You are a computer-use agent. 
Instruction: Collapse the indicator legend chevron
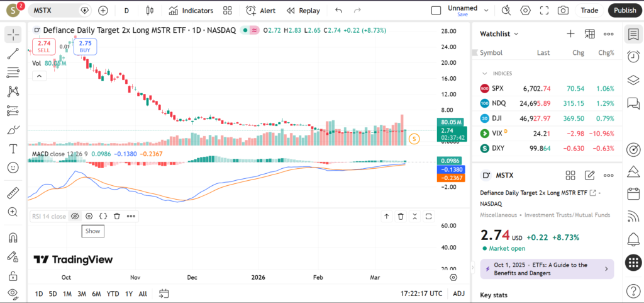[x=39, y=76]
